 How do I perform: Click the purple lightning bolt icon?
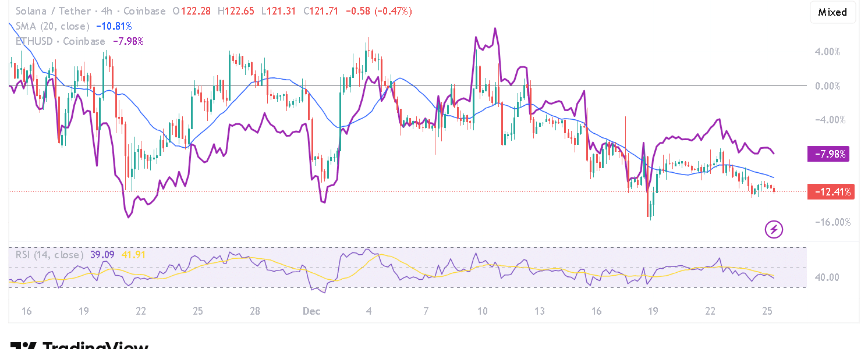click(x=774, y=229)
